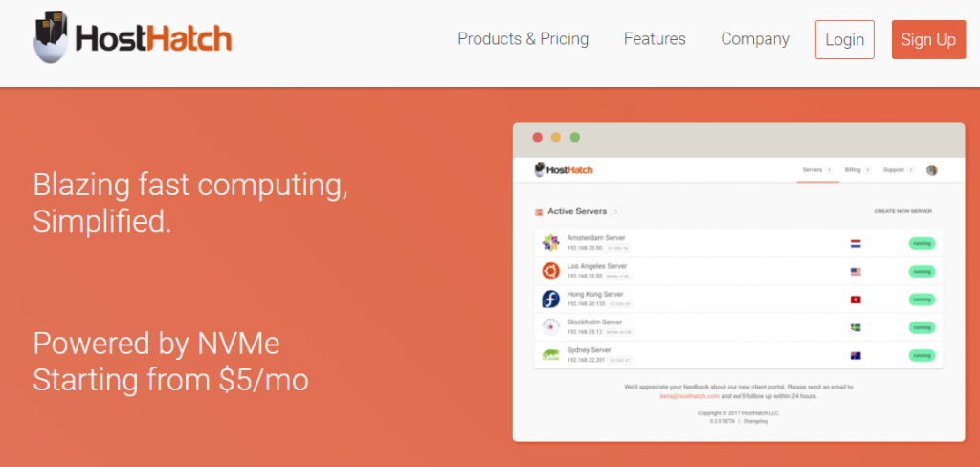Click the Login button
Viewport: 980px width, 467px height.
(x=844, y=39)
